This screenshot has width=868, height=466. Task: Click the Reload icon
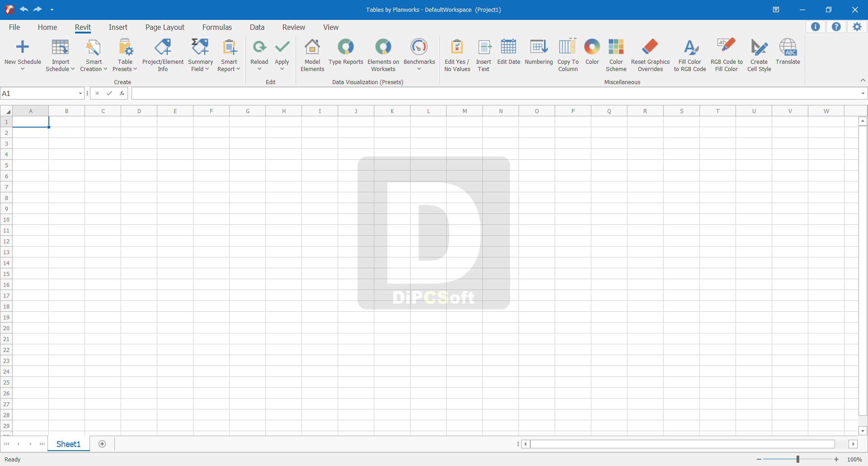259,47
